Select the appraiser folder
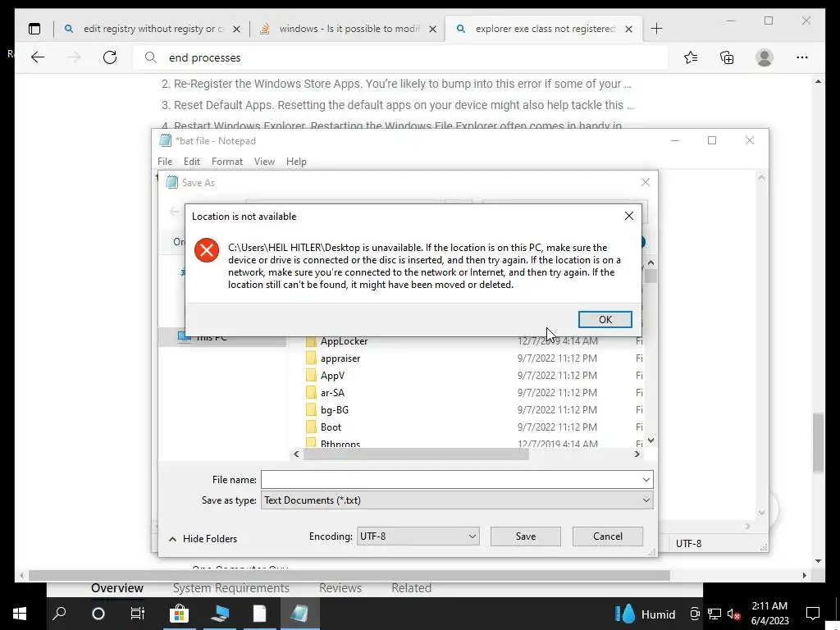This screenshot has height=630, width=840. (x=340, y=358)
